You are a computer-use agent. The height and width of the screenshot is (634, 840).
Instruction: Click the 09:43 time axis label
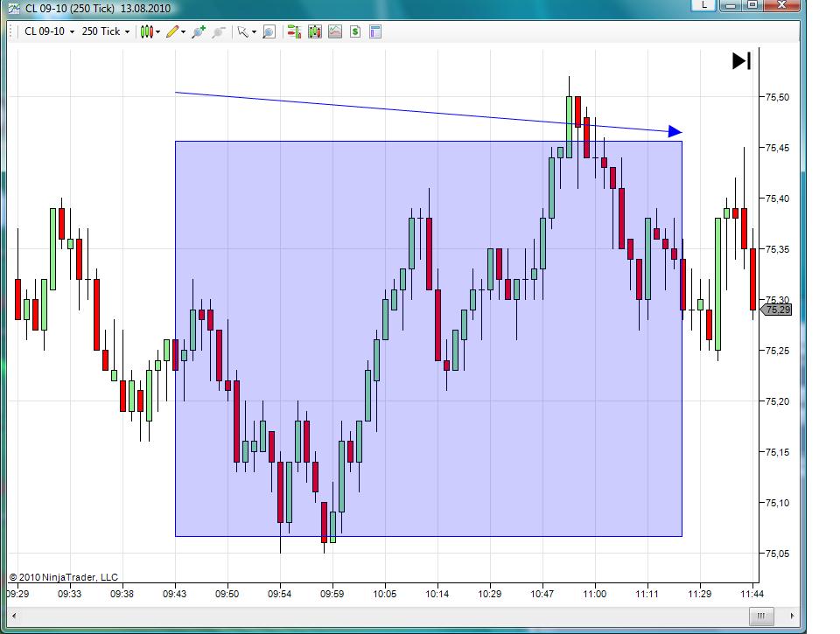tap(175, 594)
